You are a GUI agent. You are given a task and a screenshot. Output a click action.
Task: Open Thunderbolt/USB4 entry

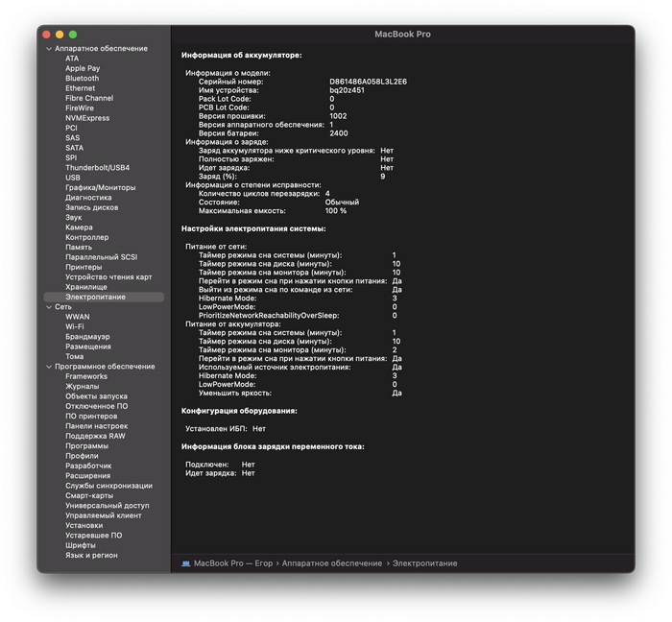coord(97,168)
